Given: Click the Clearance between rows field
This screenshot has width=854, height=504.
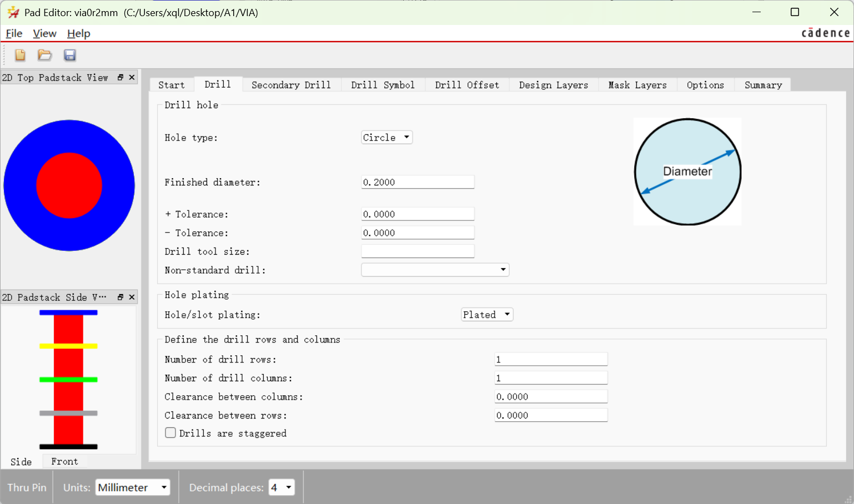Looking at the screenshot, I should coord(551,415).
